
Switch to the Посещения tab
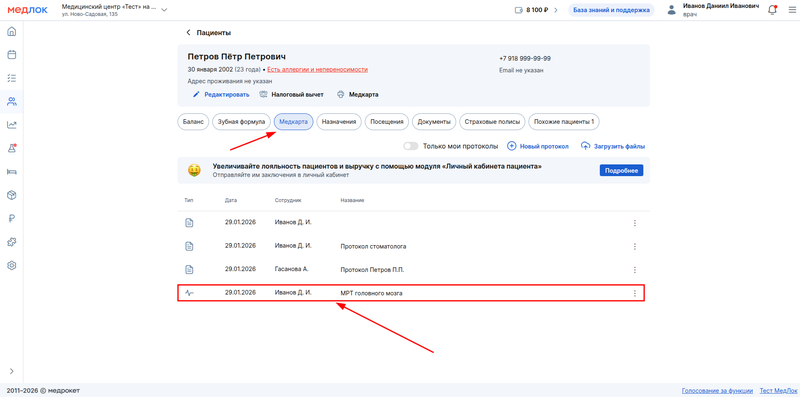pyautogui.click(x=387, y=122)
